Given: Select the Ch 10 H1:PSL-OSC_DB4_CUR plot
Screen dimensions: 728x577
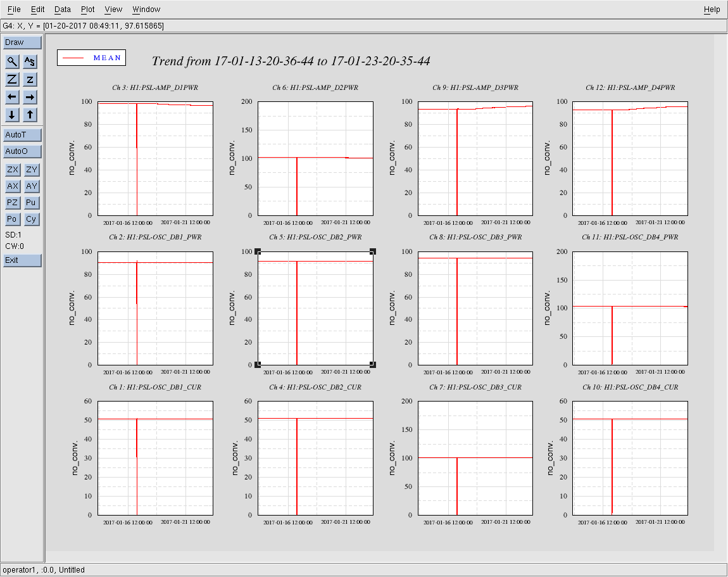Looking at the screenshot, I should point(630,458).
